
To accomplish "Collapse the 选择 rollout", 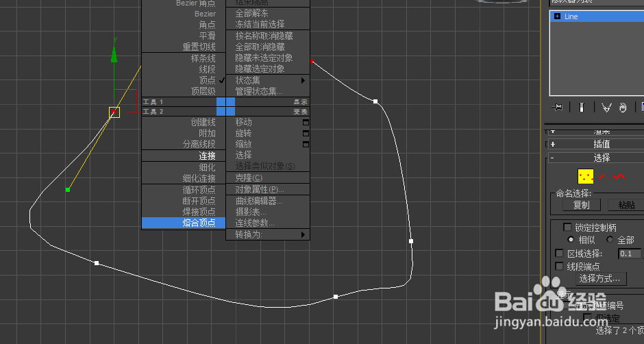I will (x=553, y=158).
